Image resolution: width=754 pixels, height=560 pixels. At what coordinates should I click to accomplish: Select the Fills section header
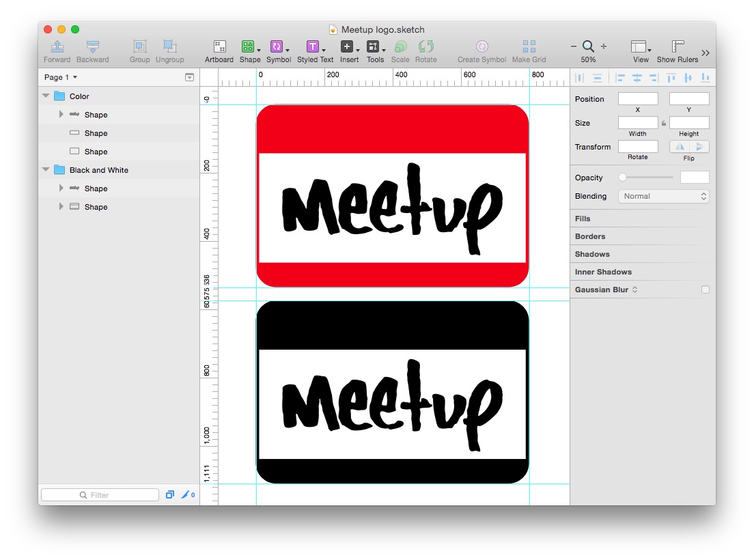pos(583,219)
